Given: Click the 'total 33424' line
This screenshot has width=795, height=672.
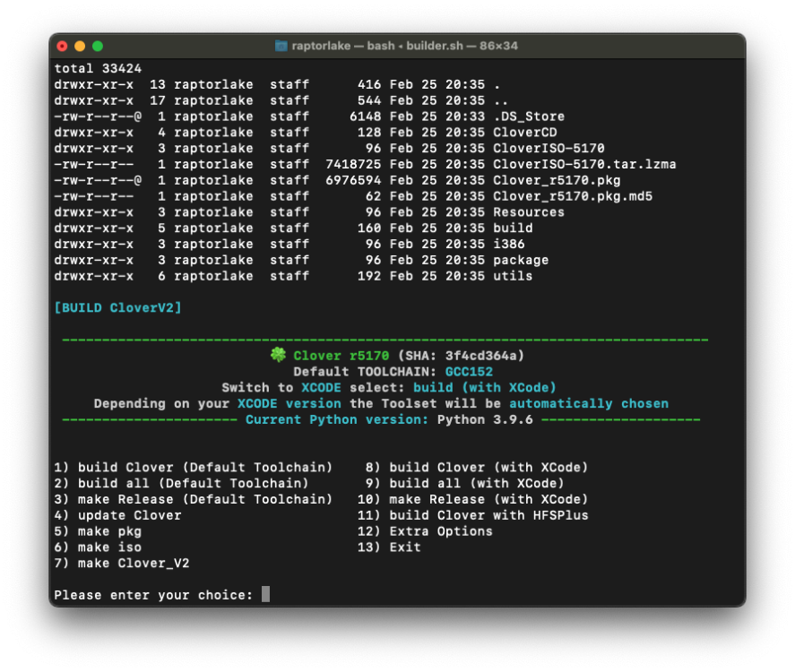Looking at the screenshot, I should [98, 68].
